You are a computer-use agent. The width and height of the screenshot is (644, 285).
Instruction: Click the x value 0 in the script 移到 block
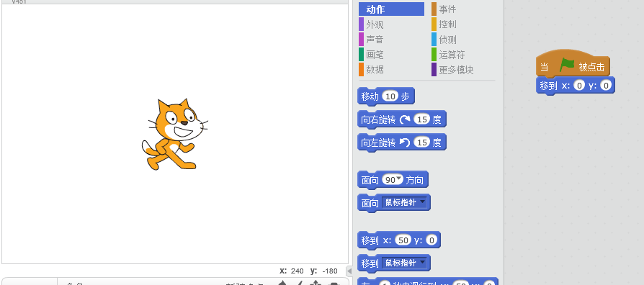pos(578,86)
